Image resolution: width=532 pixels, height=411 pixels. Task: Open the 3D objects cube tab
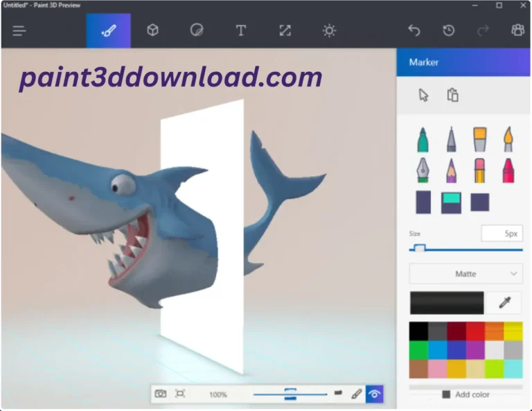(x=152, y=30)
